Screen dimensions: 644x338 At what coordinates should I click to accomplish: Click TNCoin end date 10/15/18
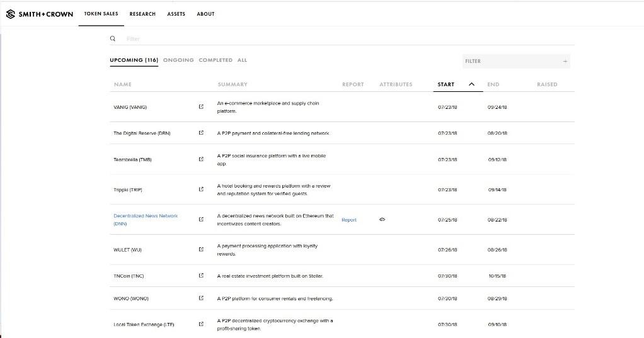[497, 276]
